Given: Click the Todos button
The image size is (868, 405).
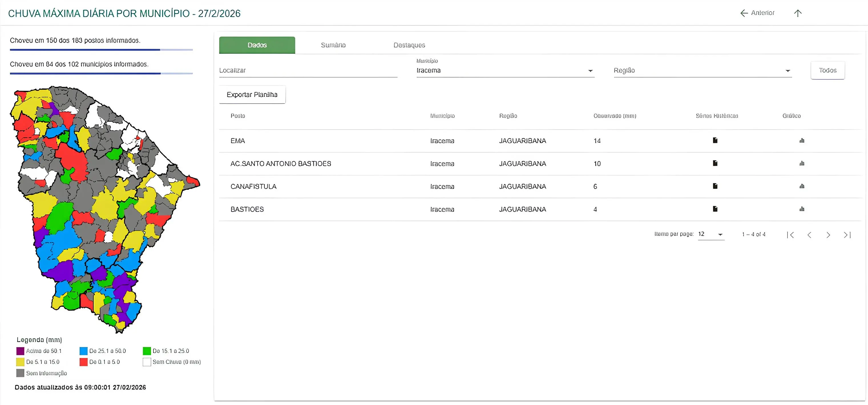Looking at the screenshot, I should click(827, 71).
